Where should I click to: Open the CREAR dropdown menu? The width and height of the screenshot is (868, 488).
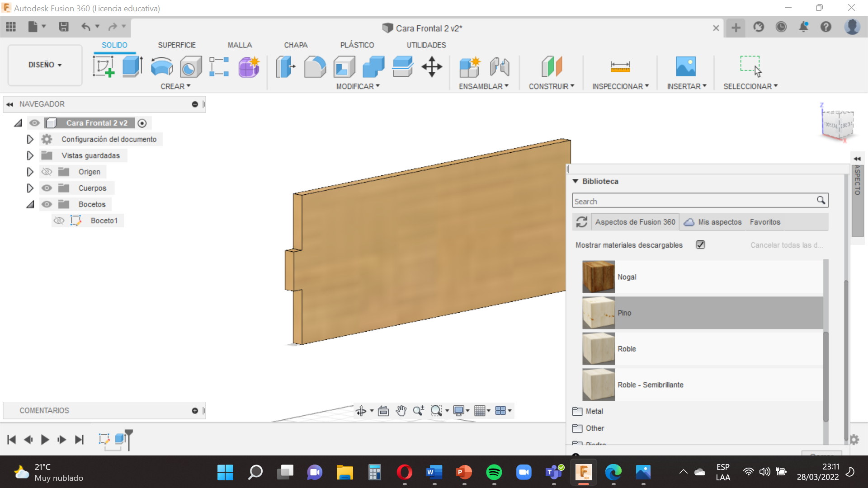[x=175, y=86]
